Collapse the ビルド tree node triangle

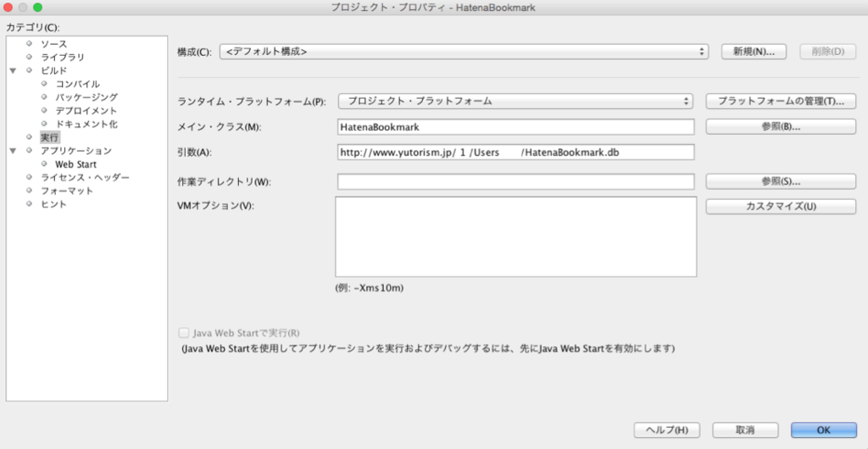coord(13,71)
